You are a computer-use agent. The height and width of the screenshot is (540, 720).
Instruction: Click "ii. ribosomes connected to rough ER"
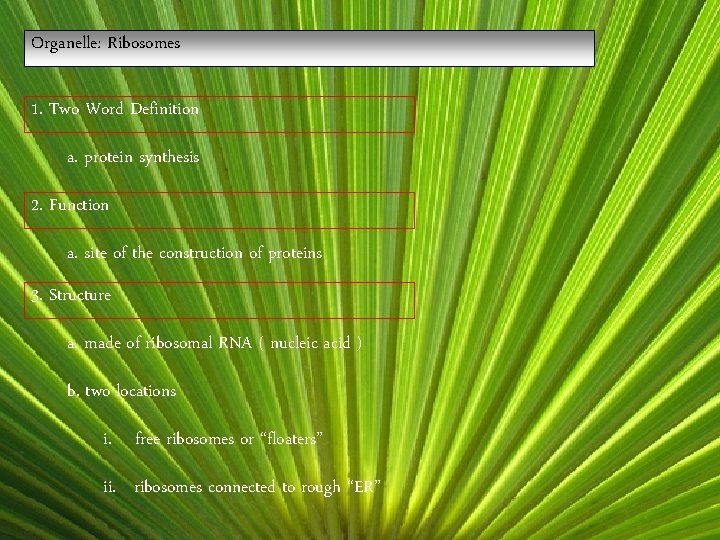[x=242, y=487]
